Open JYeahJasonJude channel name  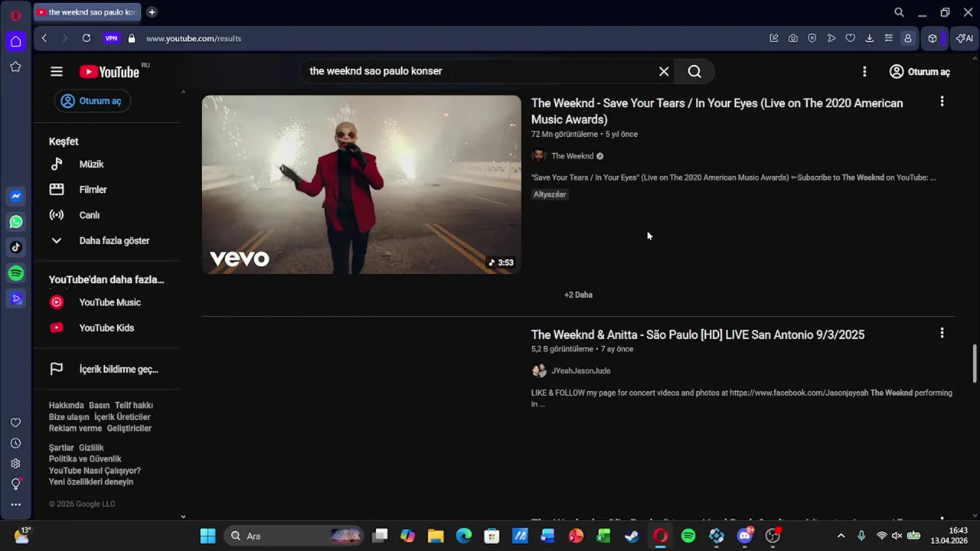point(580,371)
